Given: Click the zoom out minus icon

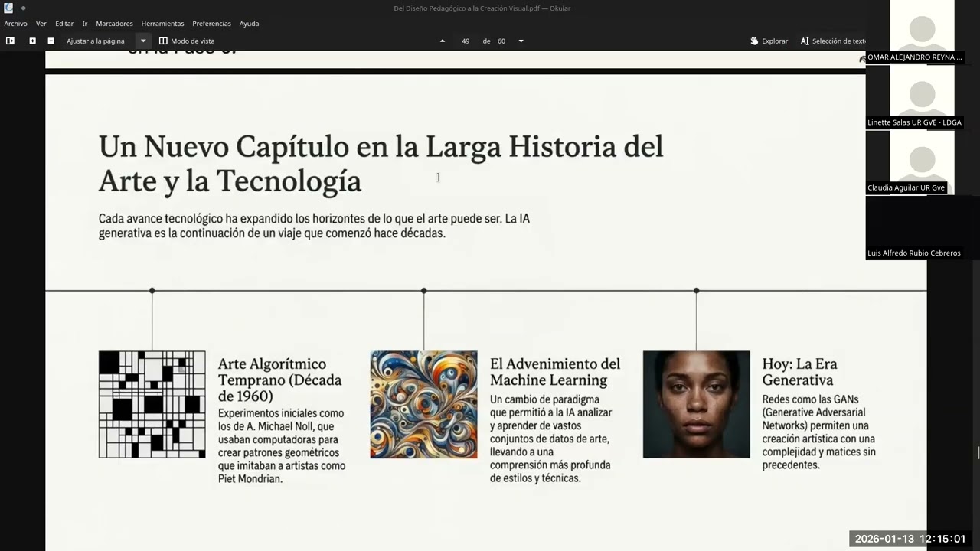Looking at the screenshot, I should pyautogui.click(x=51, y=41).
